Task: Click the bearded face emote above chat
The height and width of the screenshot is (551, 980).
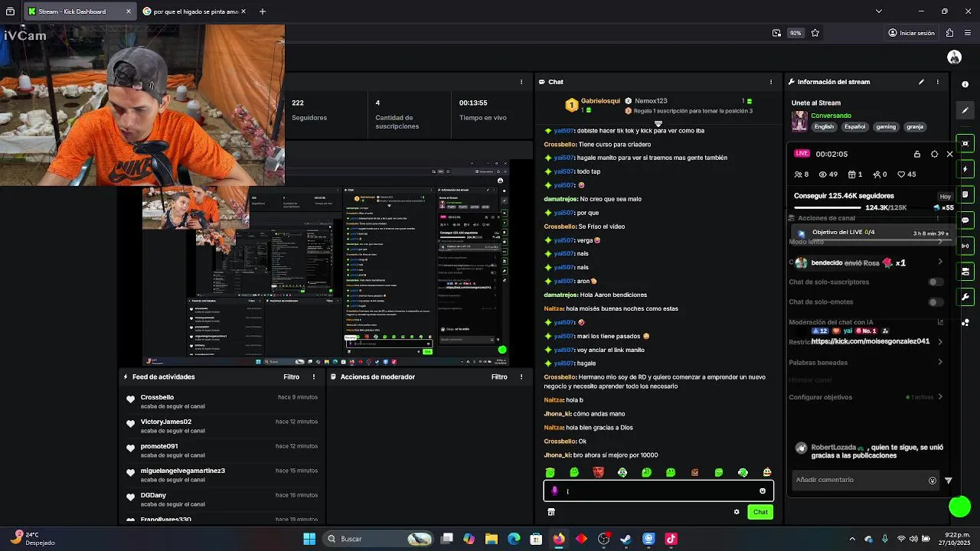Action: pyautogui.click(x=599, y=472)
